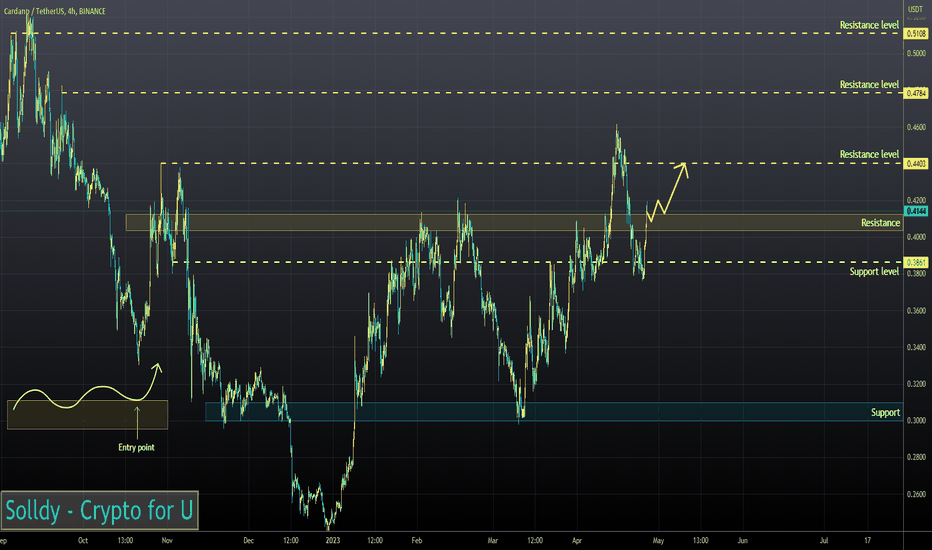
Task: Select Oct on the time axis
Action: click(83, 540)
